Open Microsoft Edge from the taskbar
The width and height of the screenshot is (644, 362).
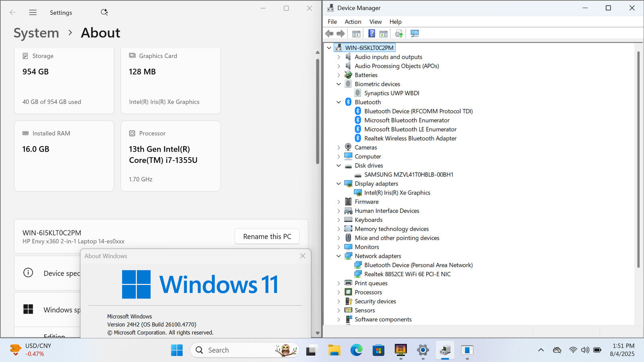(356, 350)
